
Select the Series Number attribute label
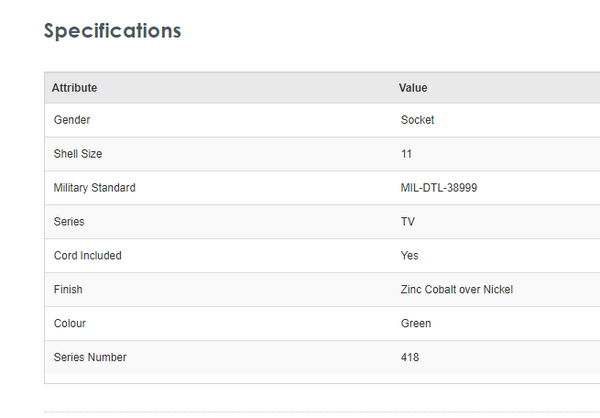click(91, 358)
